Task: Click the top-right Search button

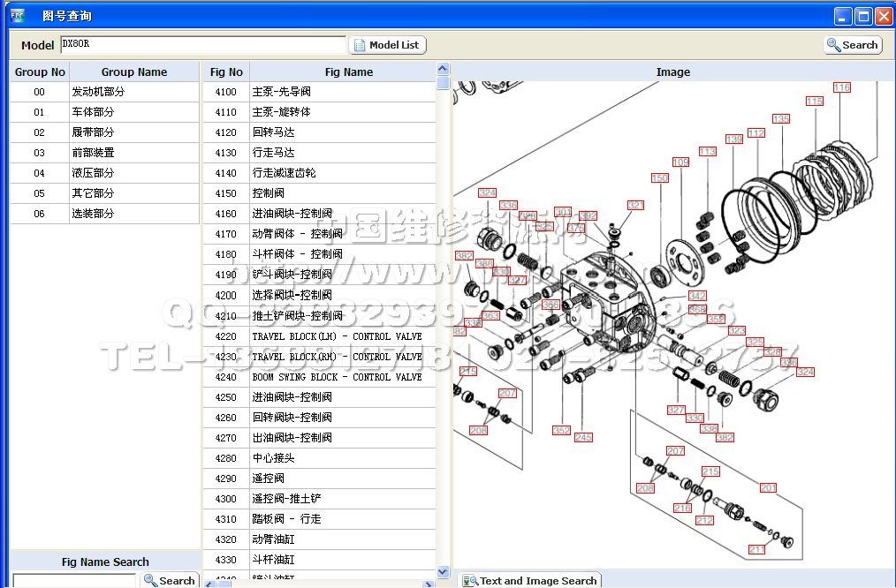Action: click(853, 45)
